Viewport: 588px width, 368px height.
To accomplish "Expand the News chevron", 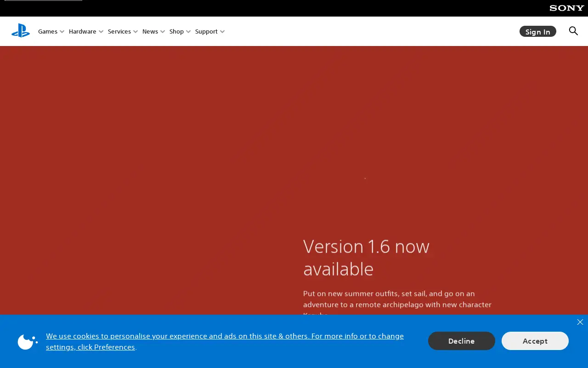I will pos(163,32).
